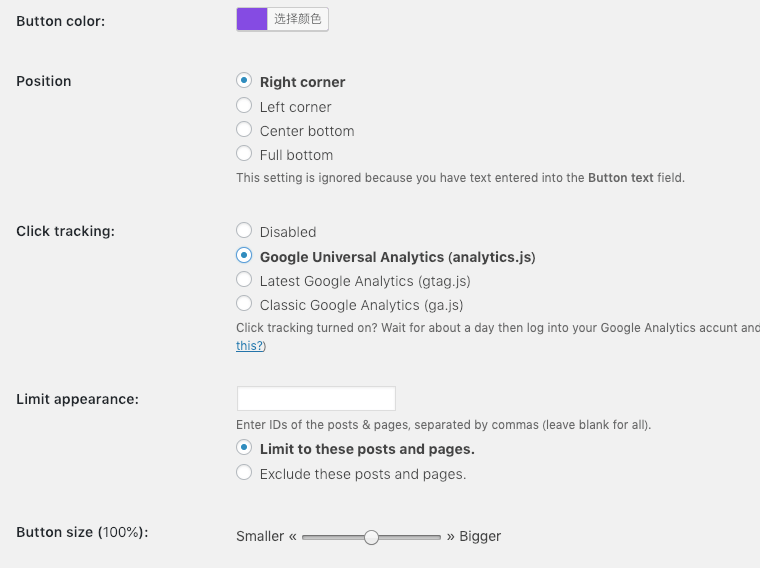Click slider track near Bigger end
The width and height of the screenshot is (760, 568).
coord(431,537)
